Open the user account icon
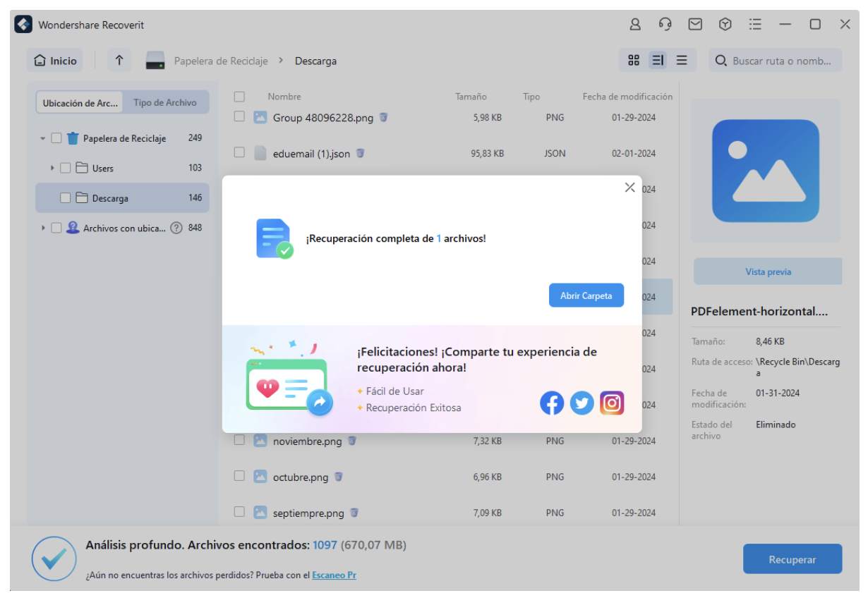The height and width of the screenshot is (598, 868). click(x=635, y=25)
